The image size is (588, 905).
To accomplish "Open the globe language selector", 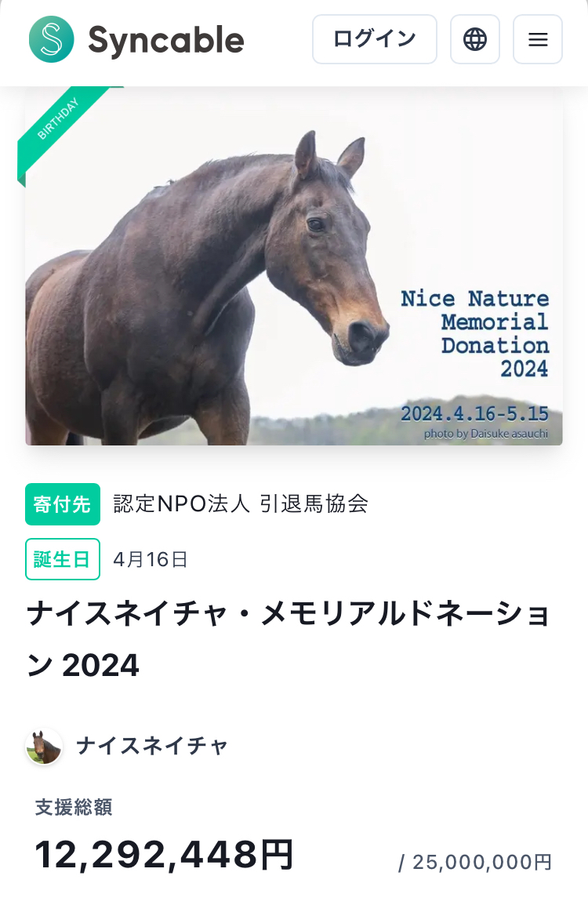I will (x=475, y=39).
